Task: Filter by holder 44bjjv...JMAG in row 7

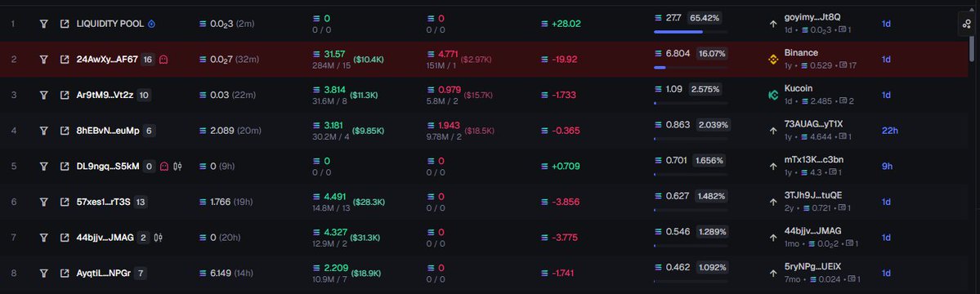Action: point(44,237)
